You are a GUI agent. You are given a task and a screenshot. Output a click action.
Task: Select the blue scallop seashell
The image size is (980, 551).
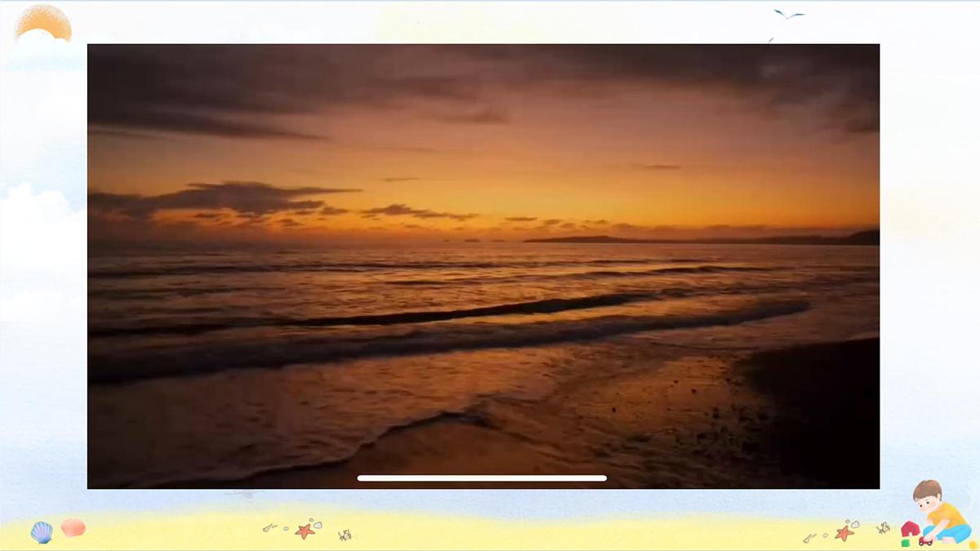(42, 532)
